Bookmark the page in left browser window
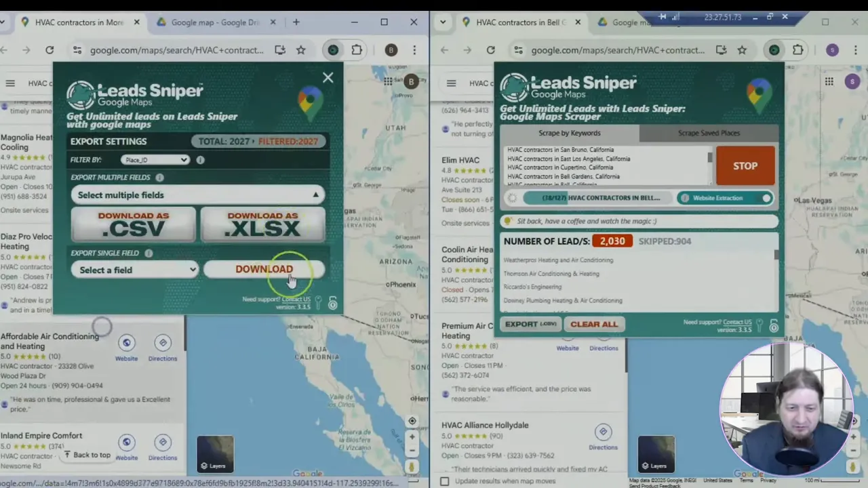868x488 pixels. pyautogui.click(x=300, y=50)
